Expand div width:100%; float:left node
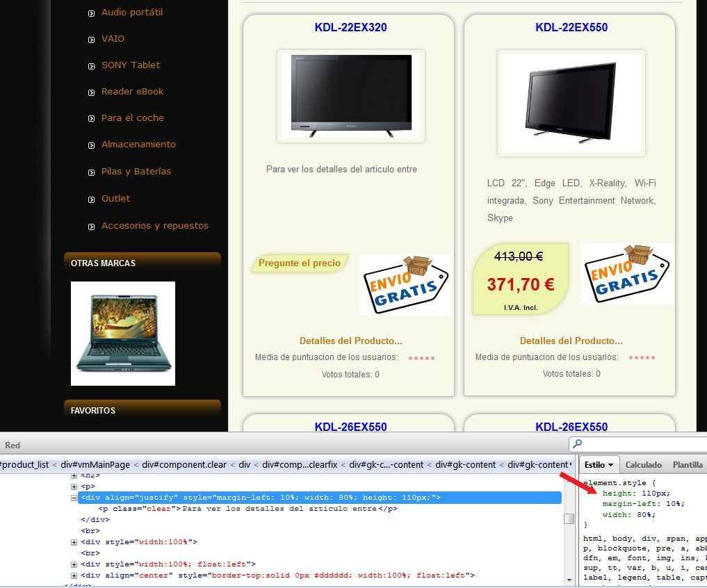707x588 pixels. coord(74,564)
